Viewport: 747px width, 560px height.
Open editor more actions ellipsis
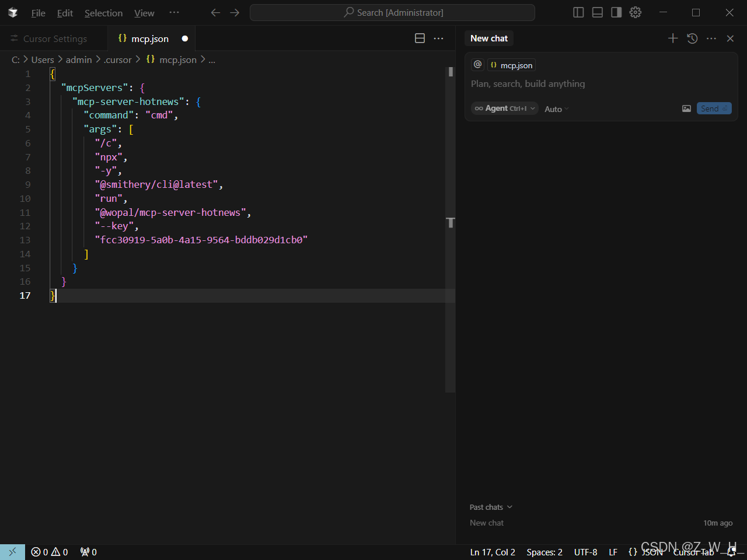pyautogui.click(x=438, y=38)
